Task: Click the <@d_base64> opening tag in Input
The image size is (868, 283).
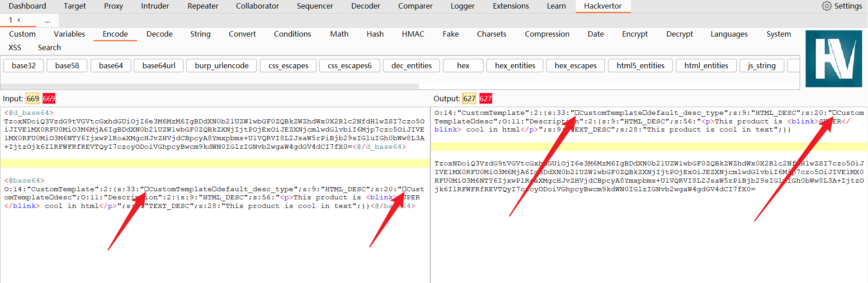Action: tap(29, 113)
